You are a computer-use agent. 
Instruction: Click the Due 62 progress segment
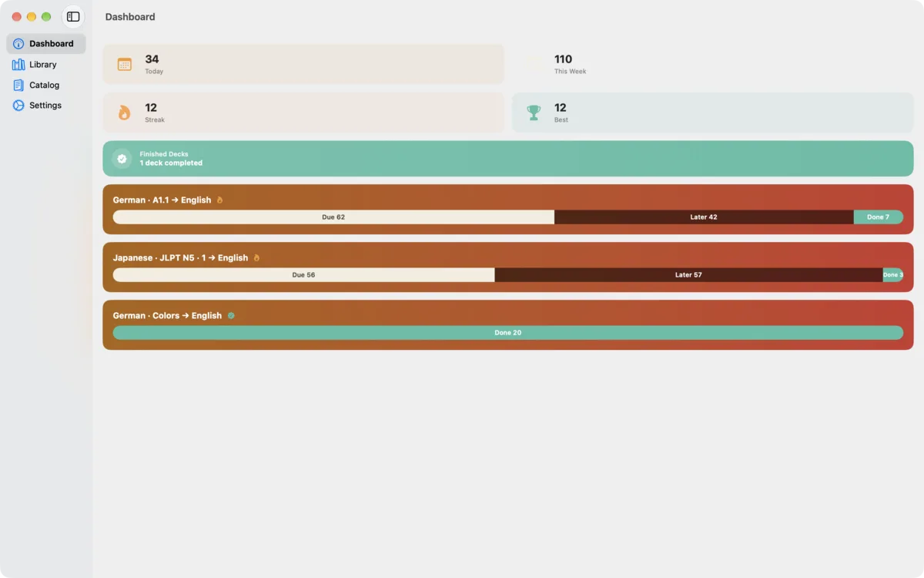pyautogui.click(x=333, y=217)
